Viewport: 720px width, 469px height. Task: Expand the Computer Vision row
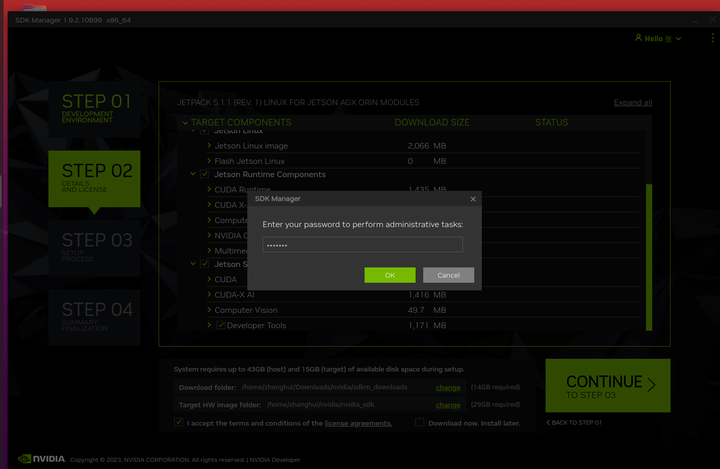pos(209,310)
